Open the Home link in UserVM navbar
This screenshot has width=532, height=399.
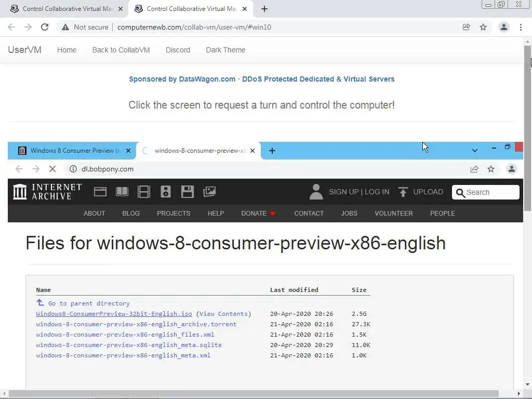[67, 50]
